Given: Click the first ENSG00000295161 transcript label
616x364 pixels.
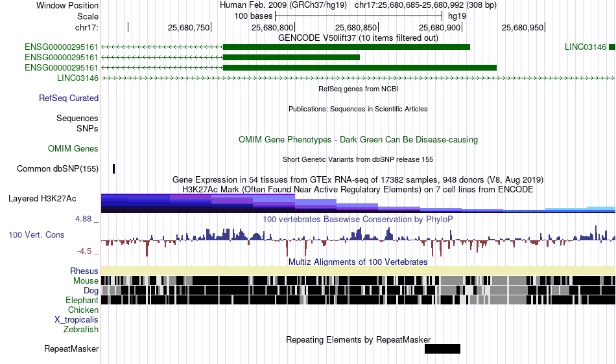Looking at the screenshot, I should 62,47.
